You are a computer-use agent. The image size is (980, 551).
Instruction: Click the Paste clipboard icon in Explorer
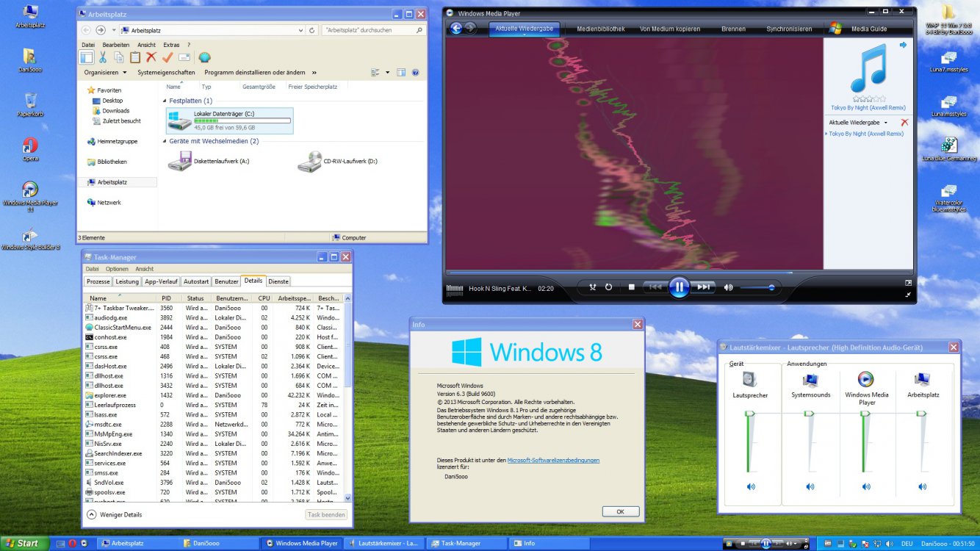click(x=135, y=57)
